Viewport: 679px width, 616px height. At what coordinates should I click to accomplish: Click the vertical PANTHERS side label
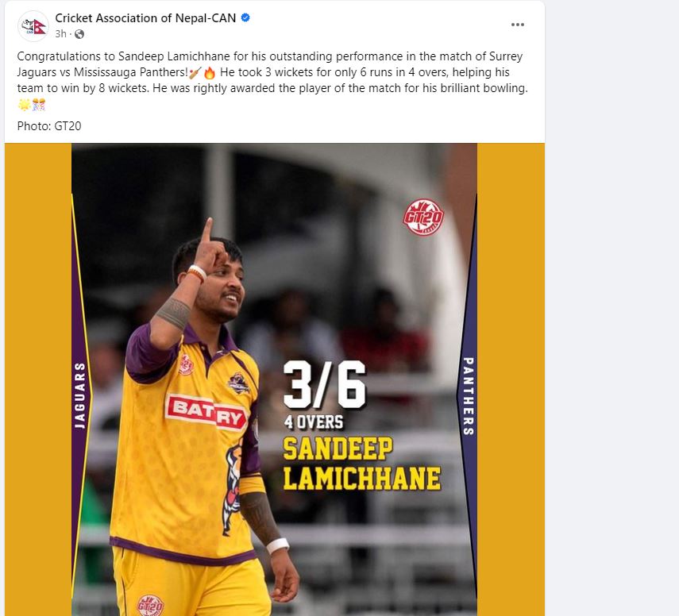pyautogui.click(x=468, y=396)
